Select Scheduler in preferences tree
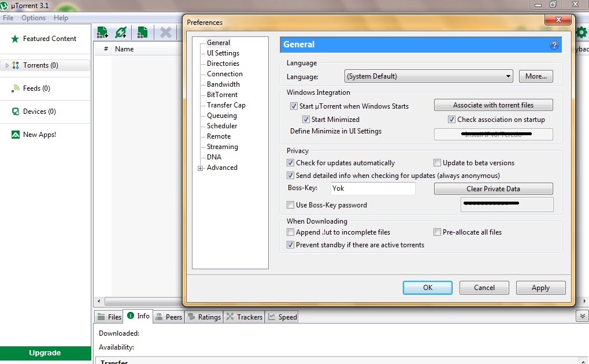This screenshot has height=364, width=589. [x=222, y=126]
